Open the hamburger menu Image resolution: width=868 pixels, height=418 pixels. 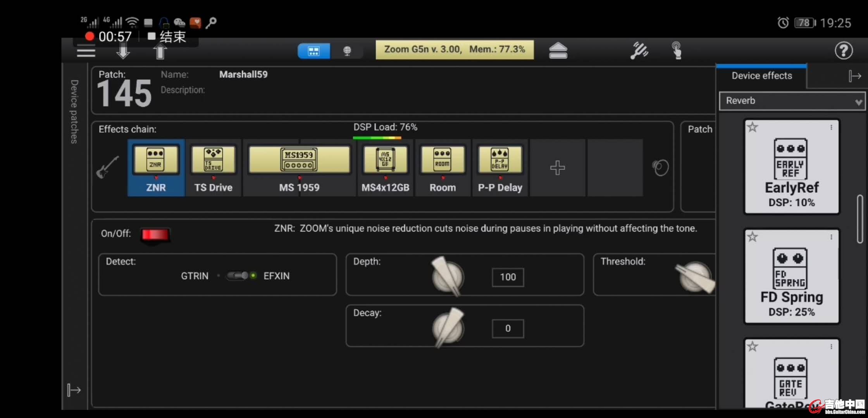coord(86,51)
